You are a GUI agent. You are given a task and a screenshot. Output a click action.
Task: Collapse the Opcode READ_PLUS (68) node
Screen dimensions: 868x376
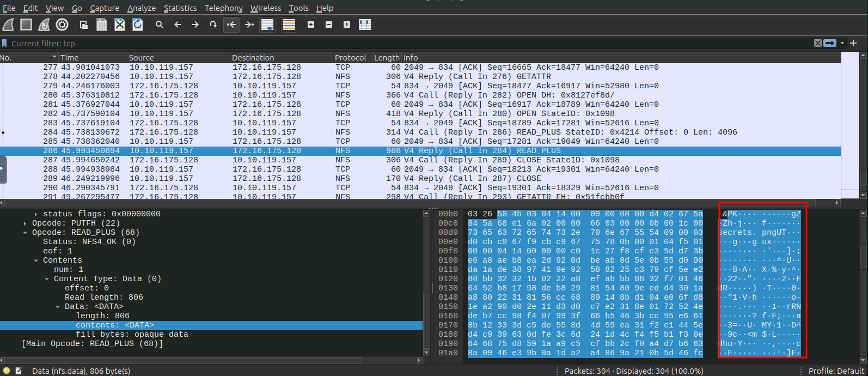click(25, 233)
